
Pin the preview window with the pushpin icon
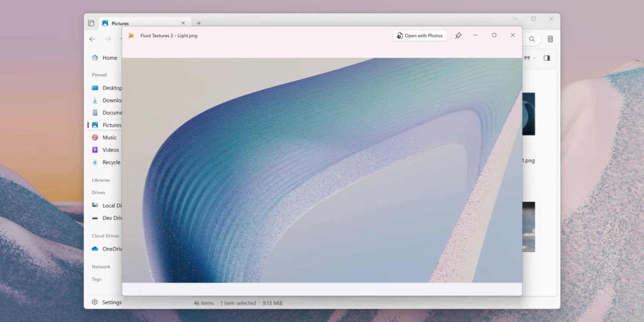pos(458,35)
